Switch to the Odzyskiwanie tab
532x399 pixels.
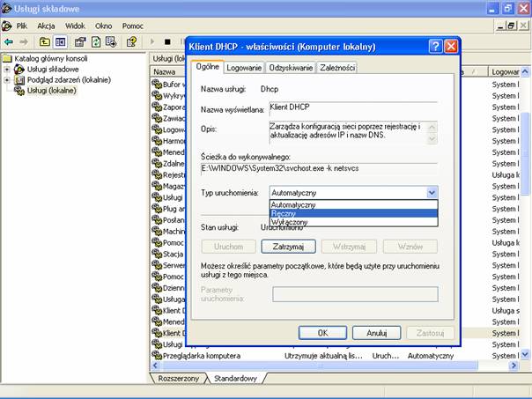[x=291, y=68]
